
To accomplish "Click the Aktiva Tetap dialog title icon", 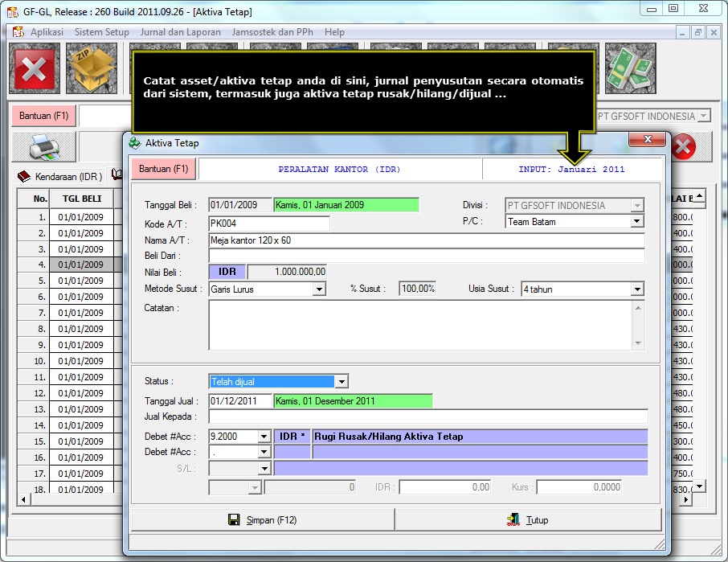I will (135, 143).
